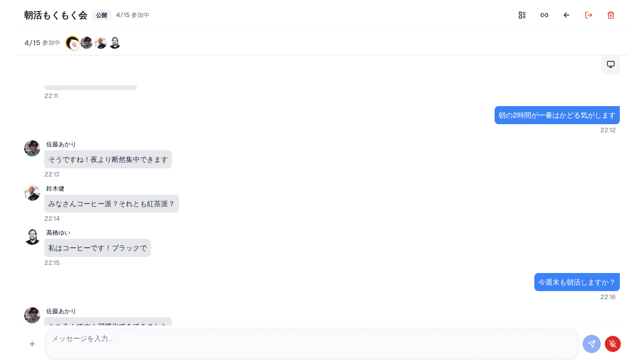This screenshot has width=644, height=362.
Task: Send the message with the paper plane icon
Action: point(592,344)
